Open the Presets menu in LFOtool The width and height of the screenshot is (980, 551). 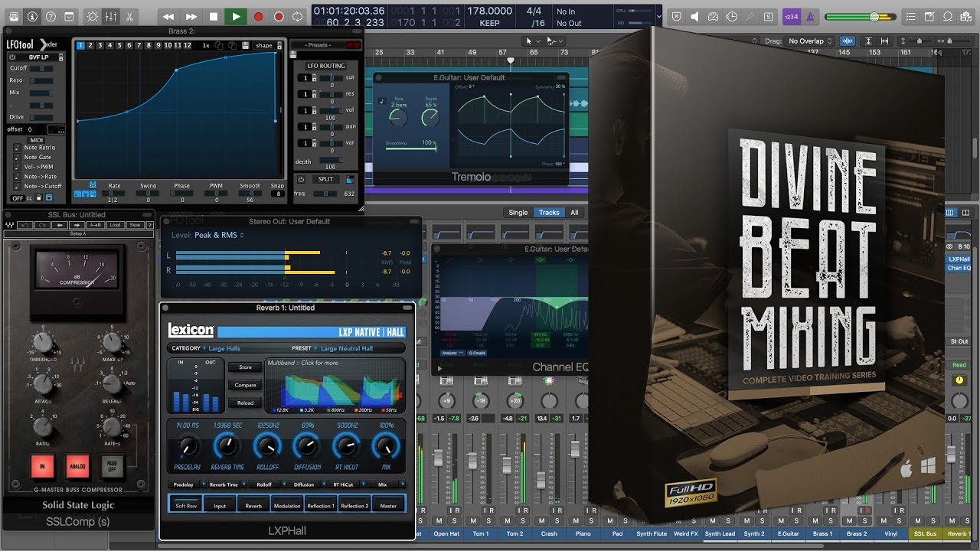[318, 45]
